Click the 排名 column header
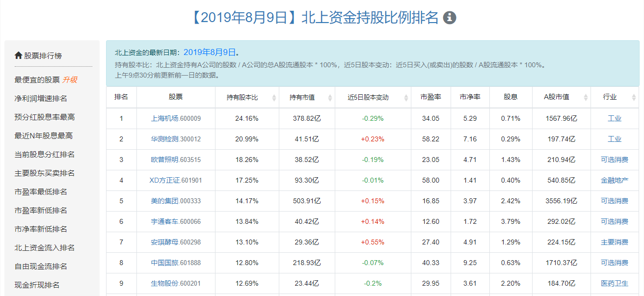644x296 pixels. pos(121,97)
